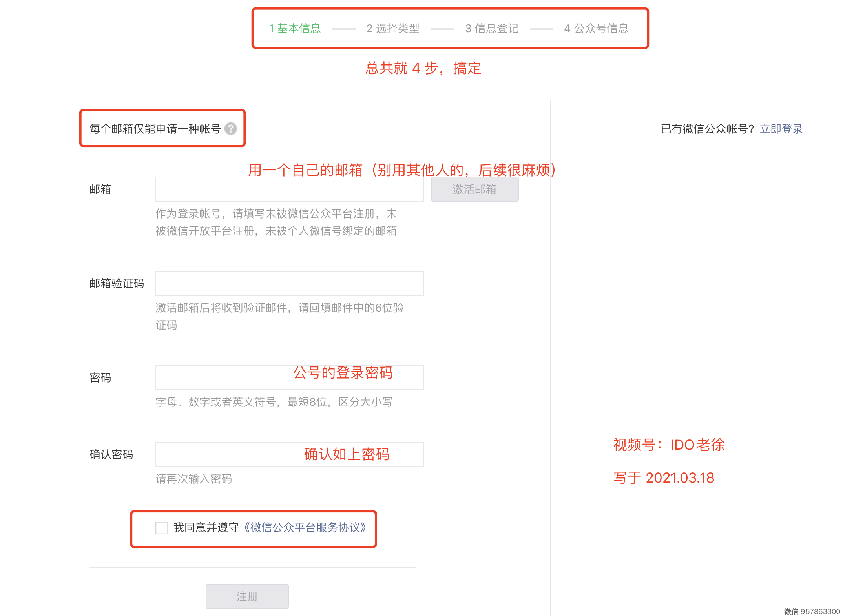
Task: Click the 激活邮箱 button
Action: click(x=474, y=189)
